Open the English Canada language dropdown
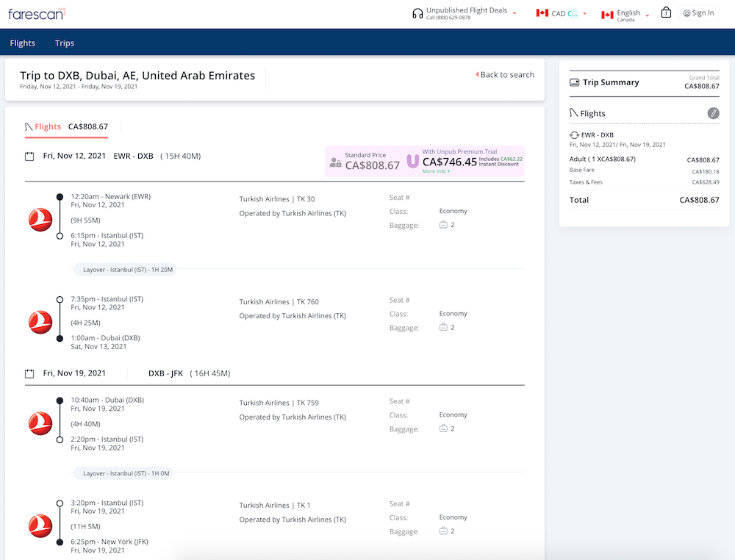The height and width of the screenshot is (560, 735). 647,15
